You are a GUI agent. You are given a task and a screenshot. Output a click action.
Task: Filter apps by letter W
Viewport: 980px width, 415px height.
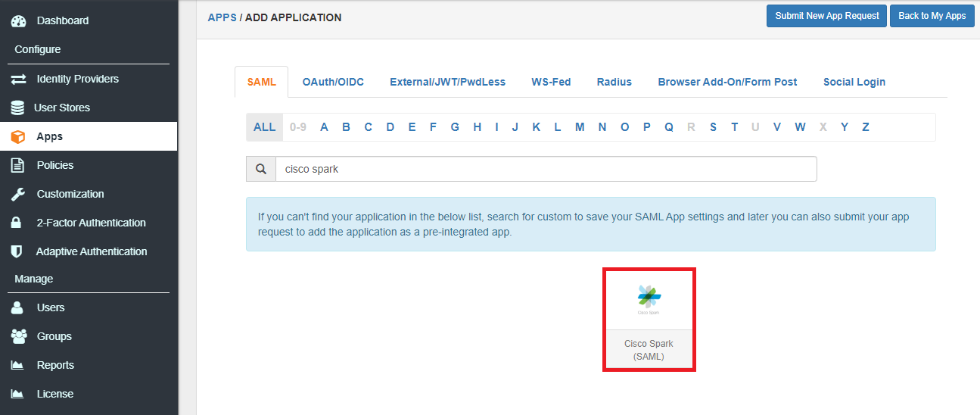click(800, 127)
